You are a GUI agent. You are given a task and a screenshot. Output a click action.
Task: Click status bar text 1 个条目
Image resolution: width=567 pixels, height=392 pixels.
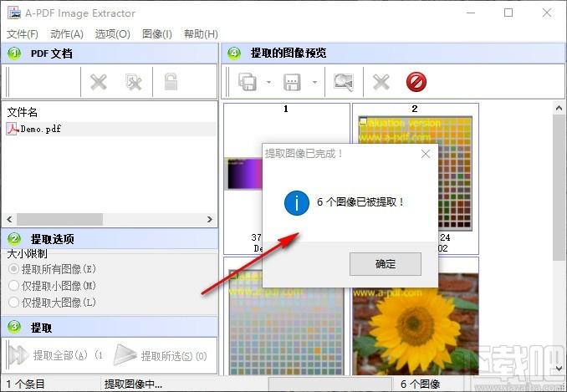tap(25, 384)
